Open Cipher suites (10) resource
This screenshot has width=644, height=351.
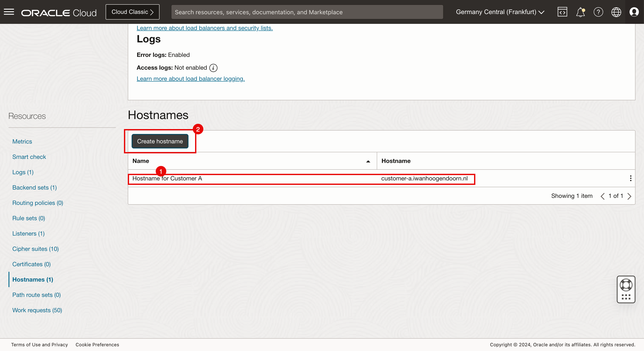(36, 249)
